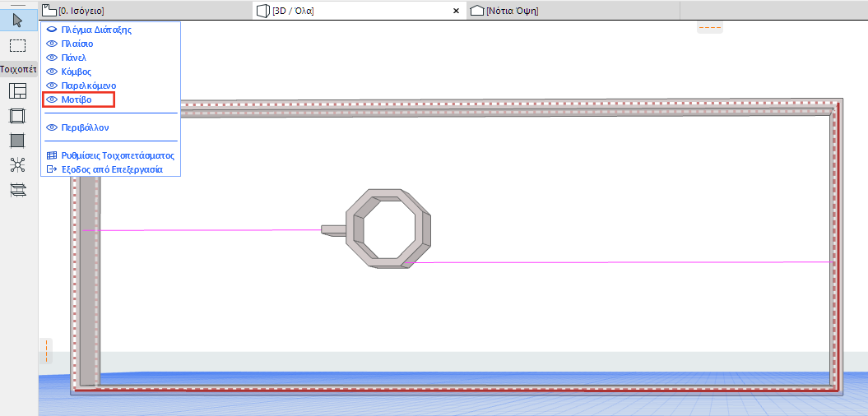This screenshot has width=868, height=416.
Task: Click Έξοδος από Επεξεργασία to exit editing
Action: (104, 169)
